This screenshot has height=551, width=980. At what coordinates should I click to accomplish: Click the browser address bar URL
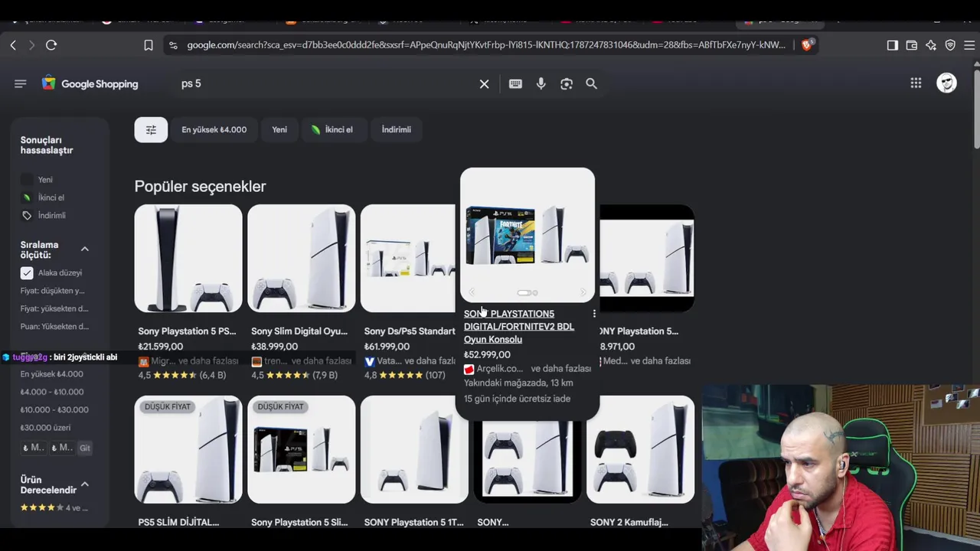486,45
